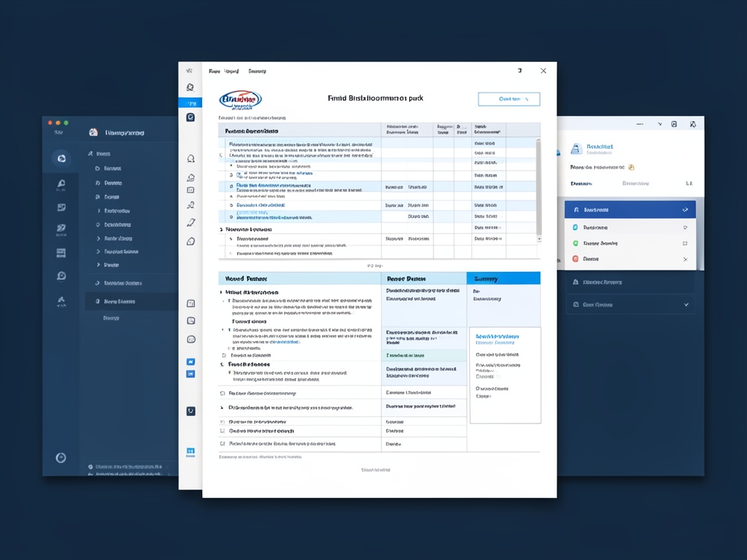Select the highlighted tree row in the dark left window
Image resolution: width=747 pixels, height=560 pixels.
coord(132,301)
